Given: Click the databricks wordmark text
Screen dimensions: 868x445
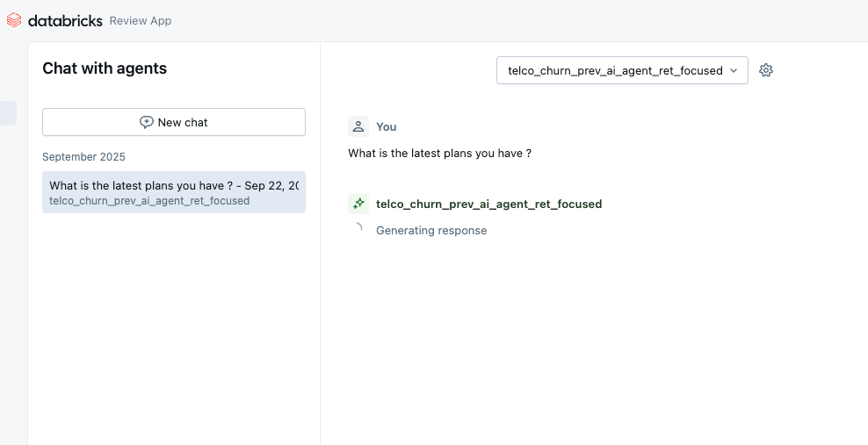Looking at the screenshot, I should (x=65, y=20).
